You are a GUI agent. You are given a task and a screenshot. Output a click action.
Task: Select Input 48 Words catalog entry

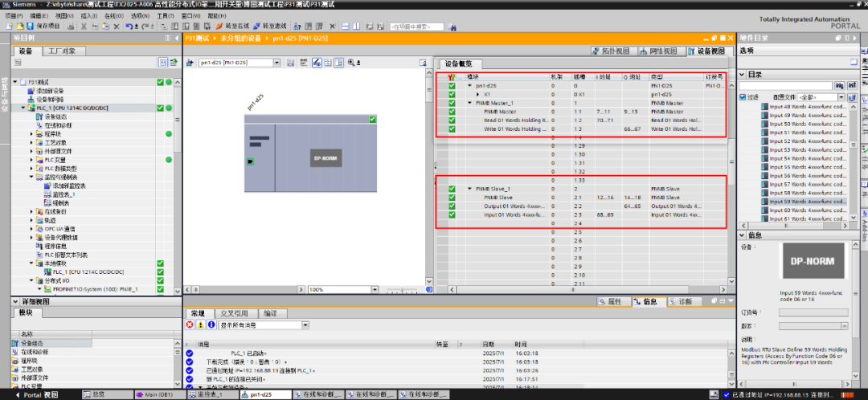[x=804, y=107]
